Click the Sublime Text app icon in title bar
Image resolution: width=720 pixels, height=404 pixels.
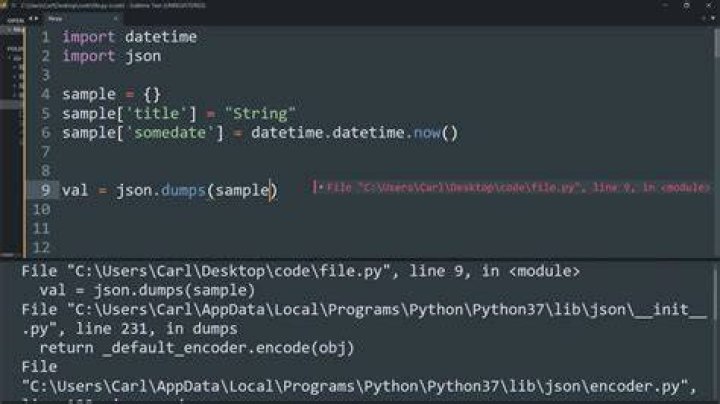click(x=3, y=5)
